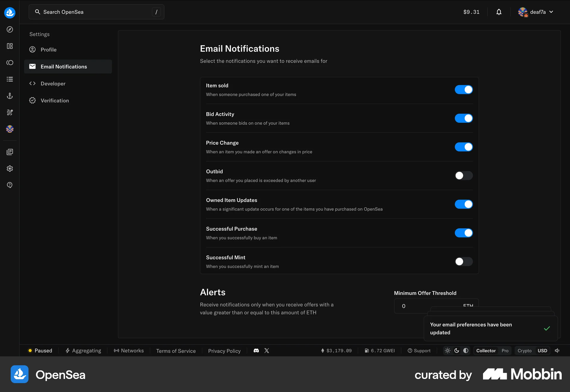Open the Terms of Service link
The image size is (570, 392).
click(x=176, y=351)
